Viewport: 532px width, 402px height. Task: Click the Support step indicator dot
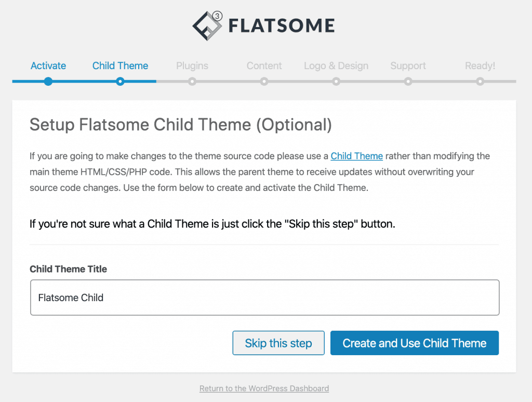(x=408, y=81)
